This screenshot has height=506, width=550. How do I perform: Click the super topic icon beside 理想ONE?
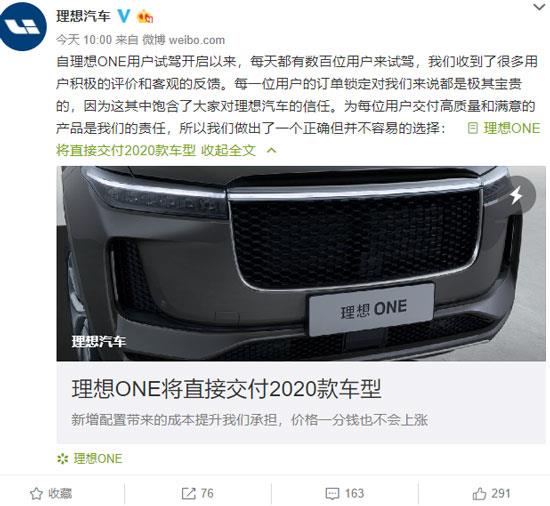click(62, 459)
